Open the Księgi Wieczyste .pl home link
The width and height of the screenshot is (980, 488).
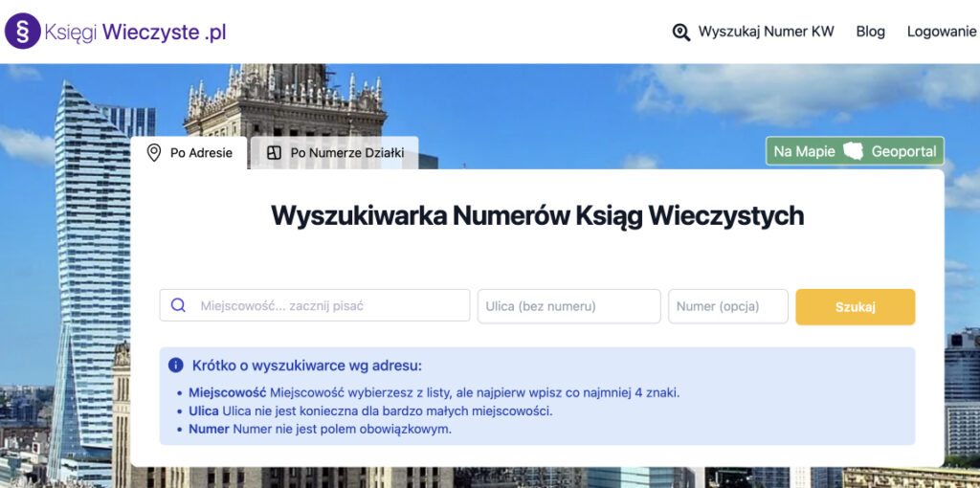(135, 32)
